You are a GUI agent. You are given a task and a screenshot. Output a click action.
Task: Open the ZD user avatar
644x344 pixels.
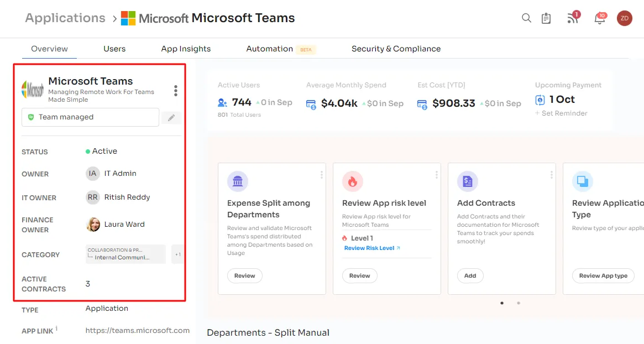624,18
